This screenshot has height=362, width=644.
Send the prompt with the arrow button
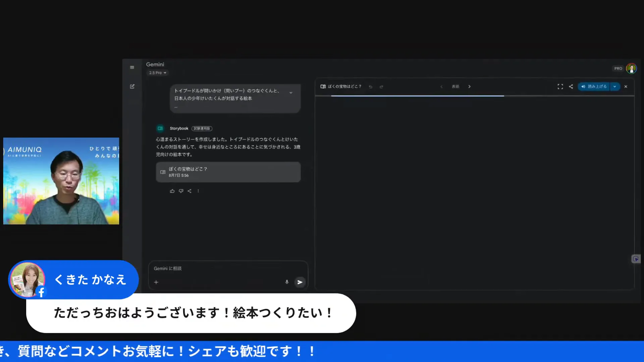click(300, 282)
